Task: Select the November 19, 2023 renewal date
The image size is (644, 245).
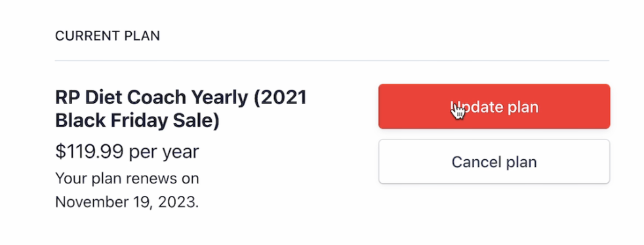Action: coord(127,202)
